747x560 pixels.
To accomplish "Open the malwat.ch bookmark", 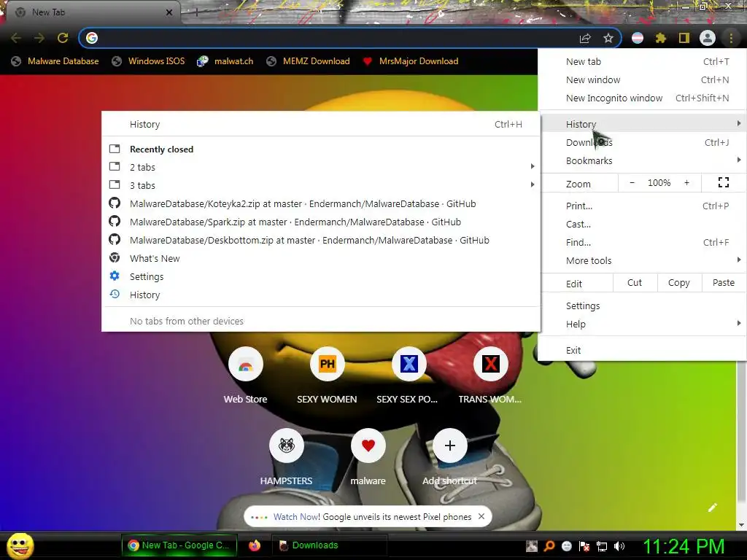I will [x=225, y=61].
